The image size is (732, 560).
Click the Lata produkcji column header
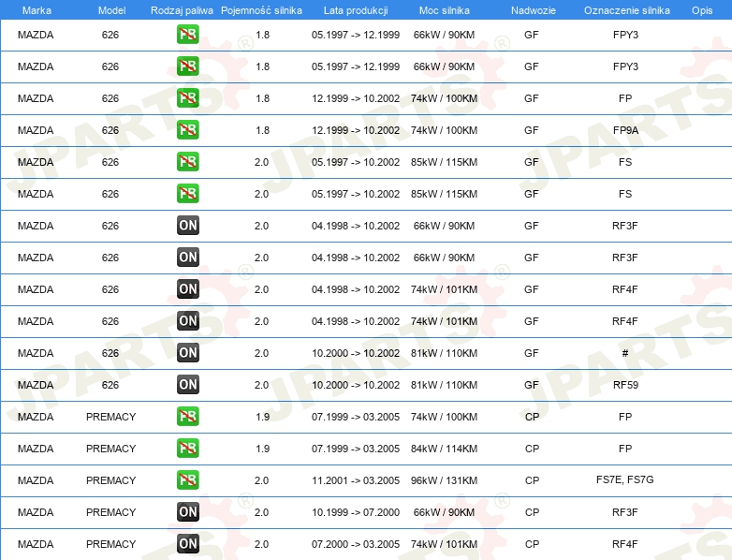356,10
